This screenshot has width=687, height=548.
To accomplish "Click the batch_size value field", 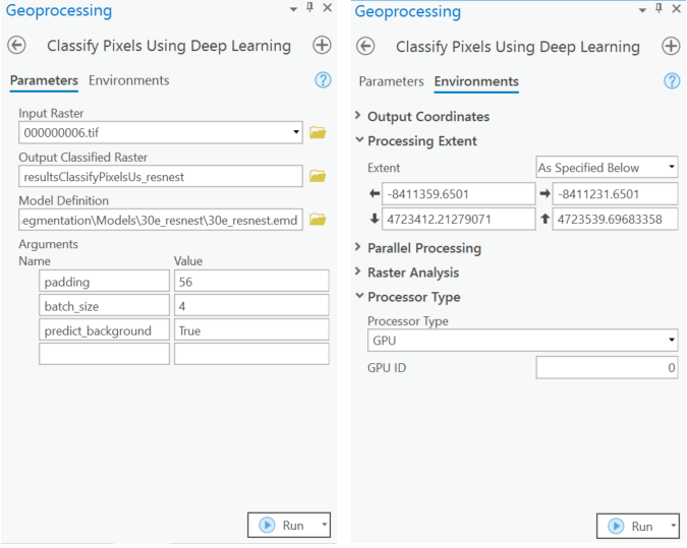I will pos(251,305).
